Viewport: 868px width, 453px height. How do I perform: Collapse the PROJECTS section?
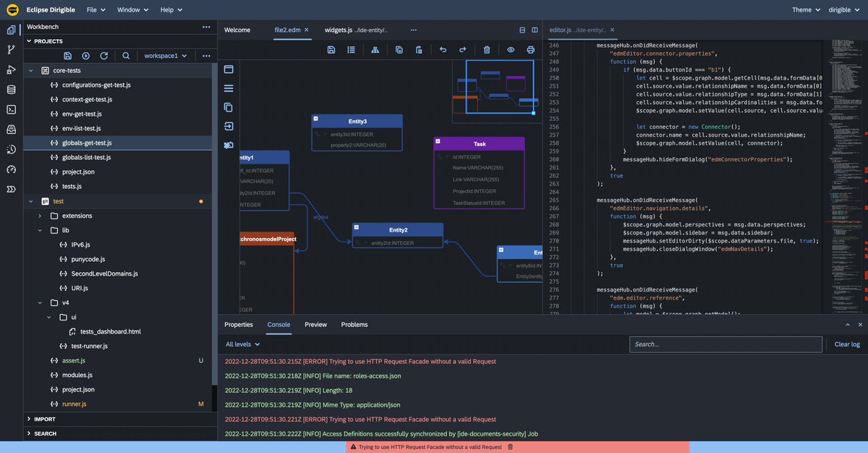pos(29,41)
